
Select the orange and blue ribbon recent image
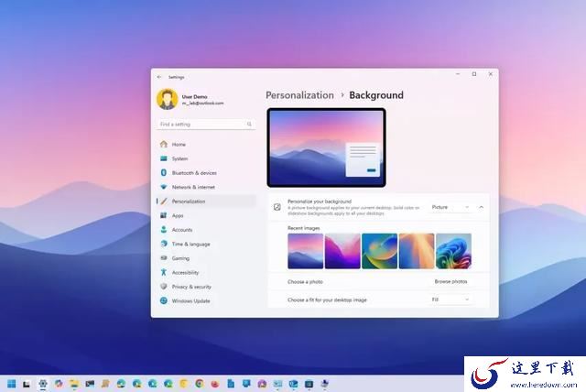(x=417, y=251)
